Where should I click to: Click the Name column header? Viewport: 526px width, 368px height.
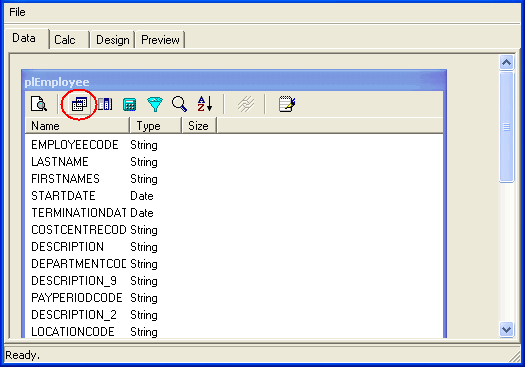77,126
